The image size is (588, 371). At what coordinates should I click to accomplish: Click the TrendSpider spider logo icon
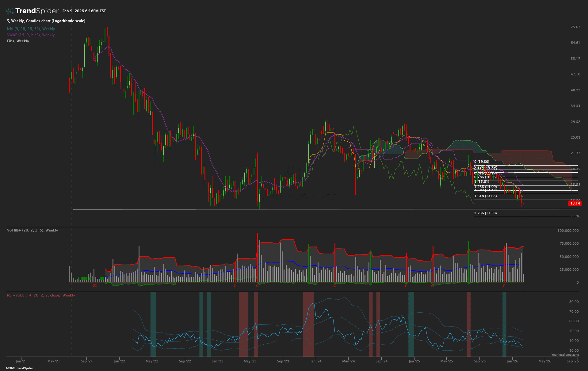coord(10,11)
